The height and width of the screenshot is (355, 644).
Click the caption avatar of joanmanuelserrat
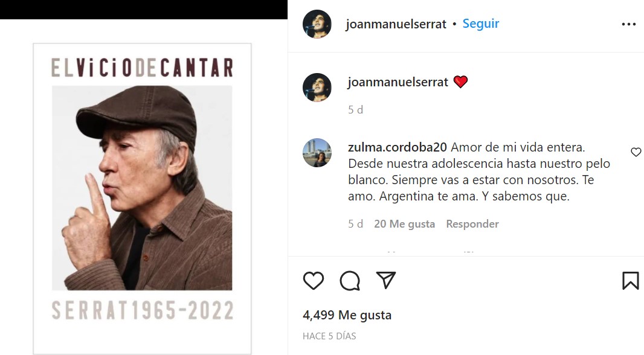click(x=317, y=88)
